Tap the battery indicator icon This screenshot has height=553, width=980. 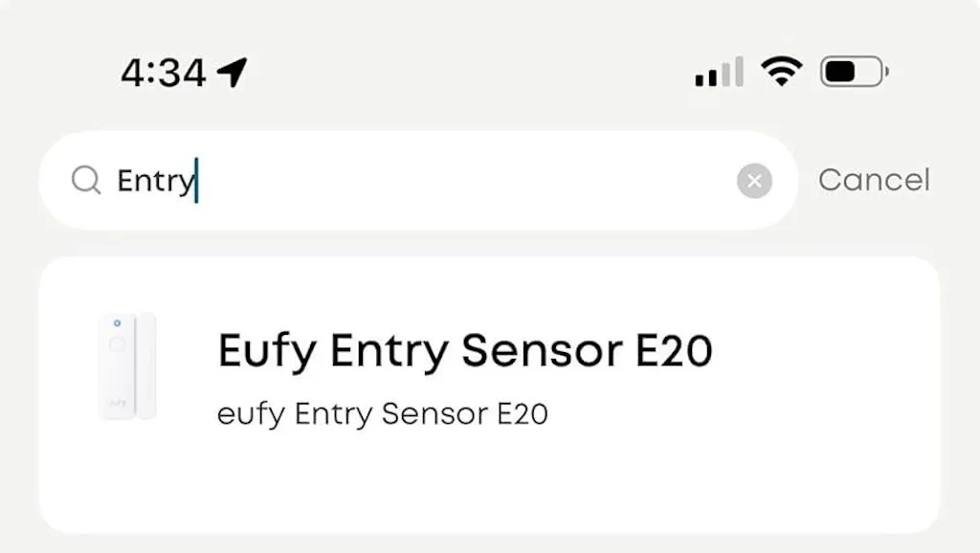pyautogui.click(x=854, y=72)
